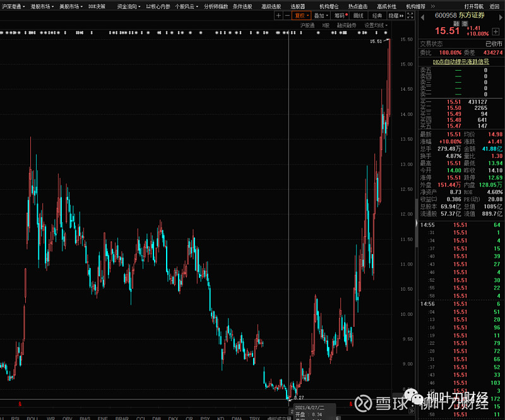
Task: Click 换手 4.87% value
Action: [x=453, y=156]
